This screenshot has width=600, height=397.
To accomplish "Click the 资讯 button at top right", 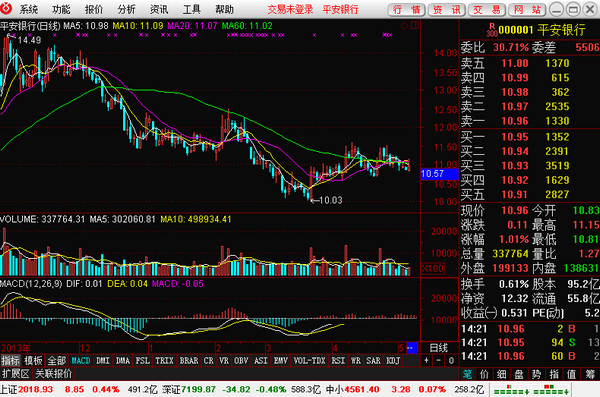I will click(x=447, y=10).
